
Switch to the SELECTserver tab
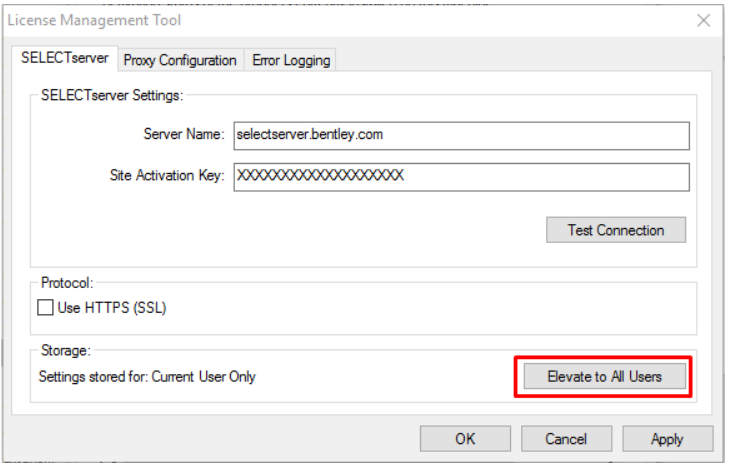[x=65, y=58]
